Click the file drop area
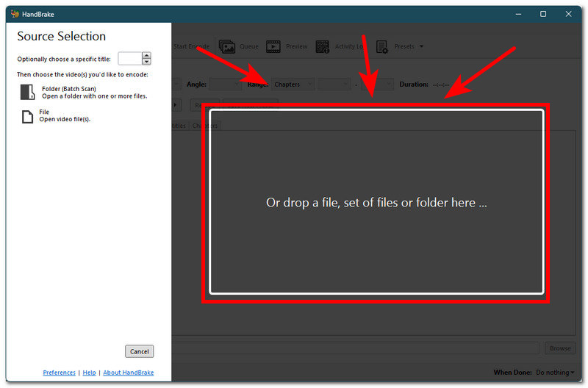This screenshot has height=388, width=588. [376, 202]
